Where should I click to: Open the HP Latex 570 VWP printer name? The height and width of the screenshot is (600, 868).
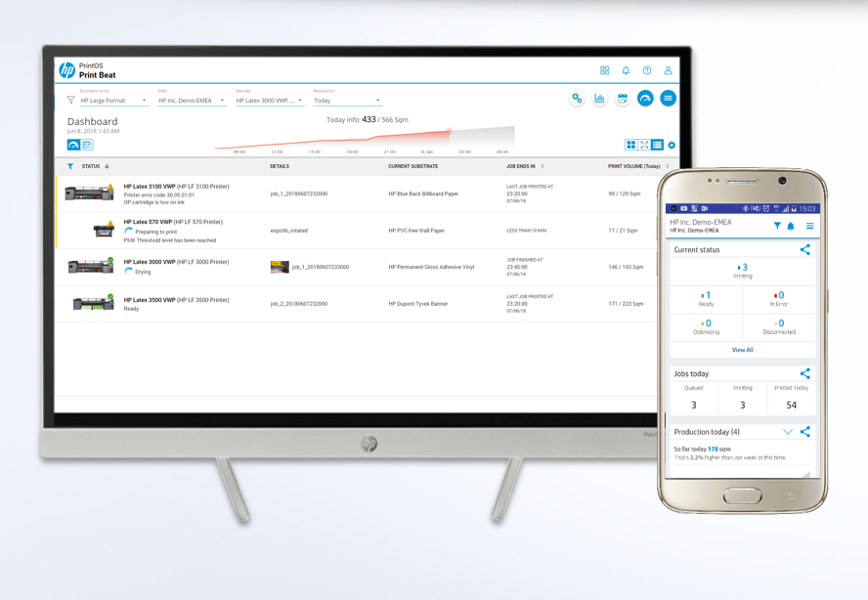173,222
